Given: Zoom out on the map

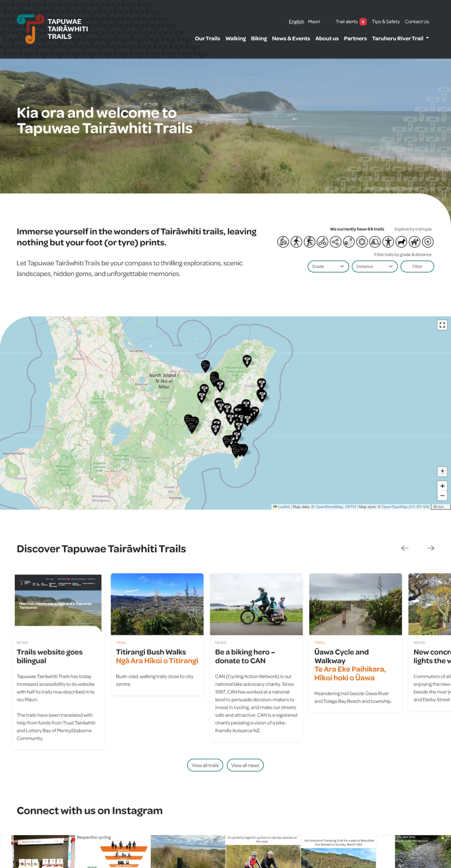Looking at the screenshot, I should click(442, 496).
